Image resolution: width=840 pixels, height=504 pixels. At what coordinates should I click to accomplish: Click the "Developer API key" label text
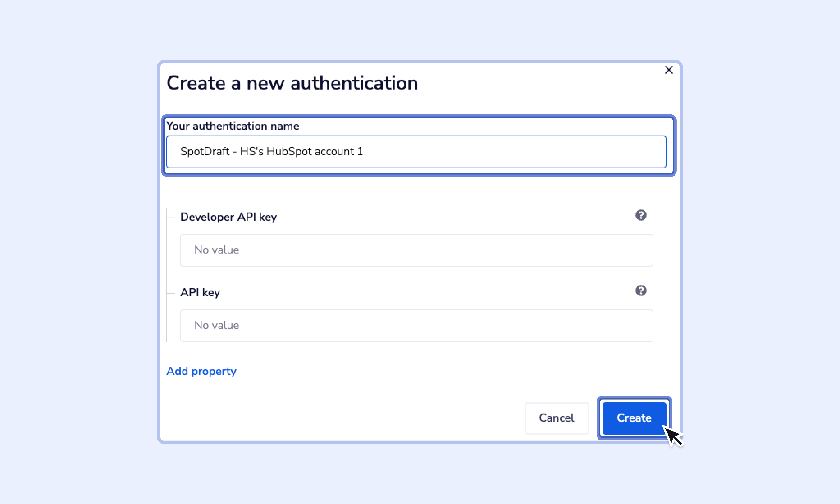tap(228, 217)
